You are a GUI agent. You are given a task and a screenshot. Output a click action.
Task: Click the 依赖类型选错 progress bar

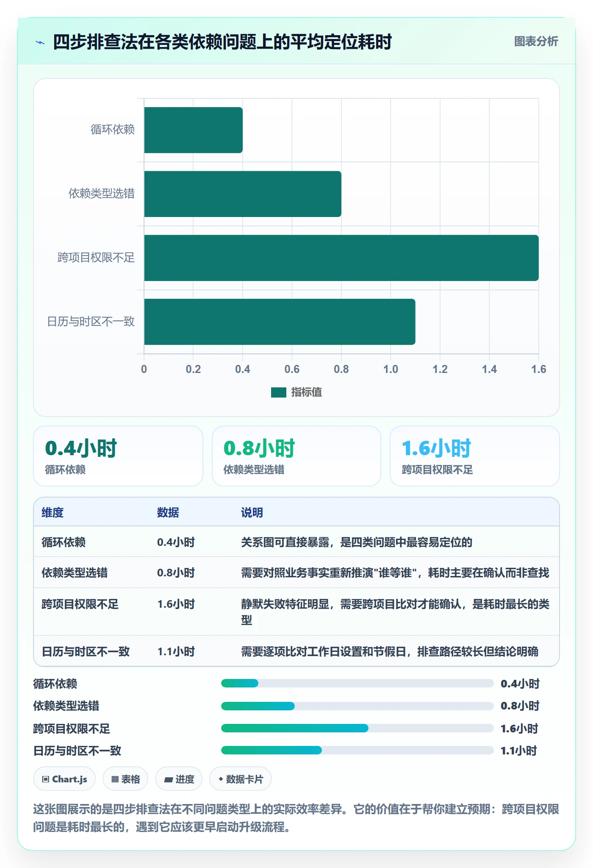[357, 706]
